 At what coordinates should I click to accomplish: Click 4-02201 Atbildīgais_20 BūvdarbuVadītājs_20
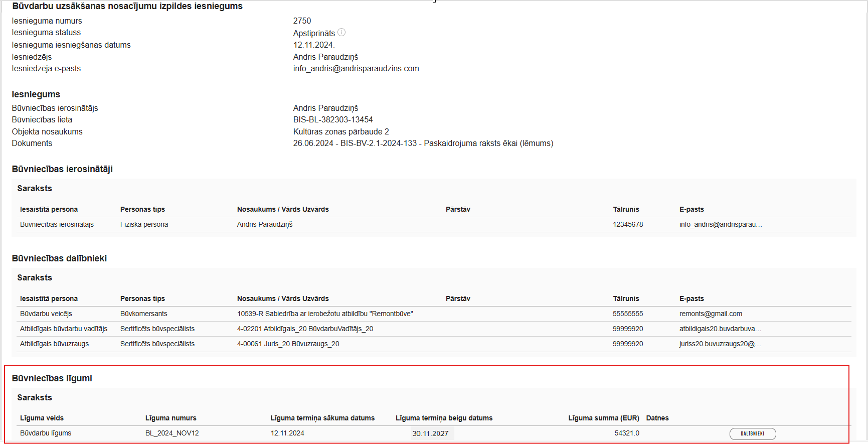coord(305,329)
